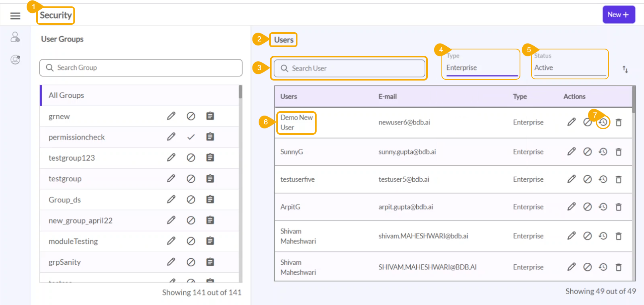
Task: Click the trash icon for testuserfive
Action: pyautogui.click(x=618, y=179)
